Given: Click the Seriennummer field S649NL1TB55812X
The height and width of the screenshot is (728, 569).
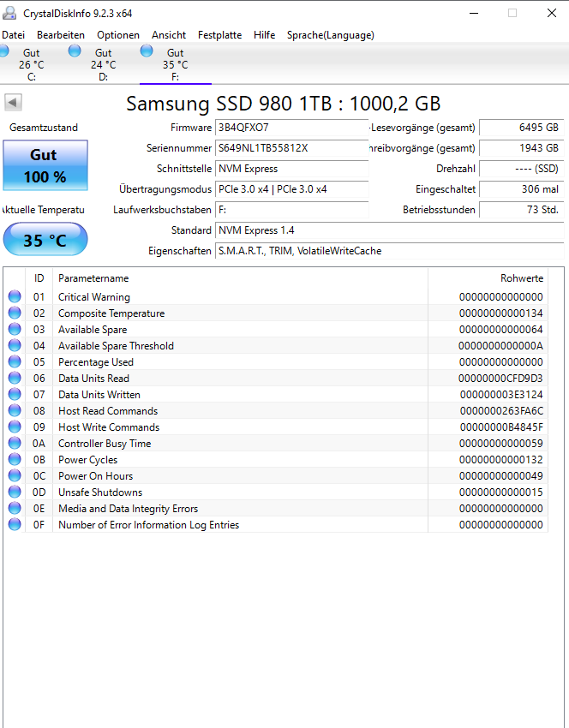Looking at the screenshot, I should pyautogui.click(x=291, y=148).
